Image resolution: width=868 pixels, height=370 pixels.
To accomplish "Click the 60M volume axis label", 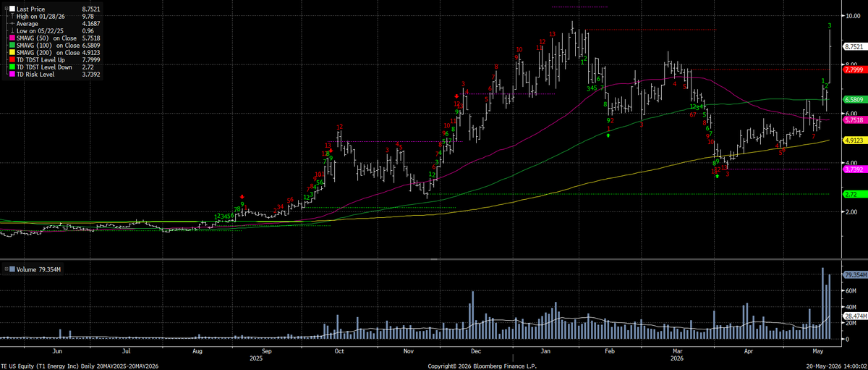I will coord(851,290).
